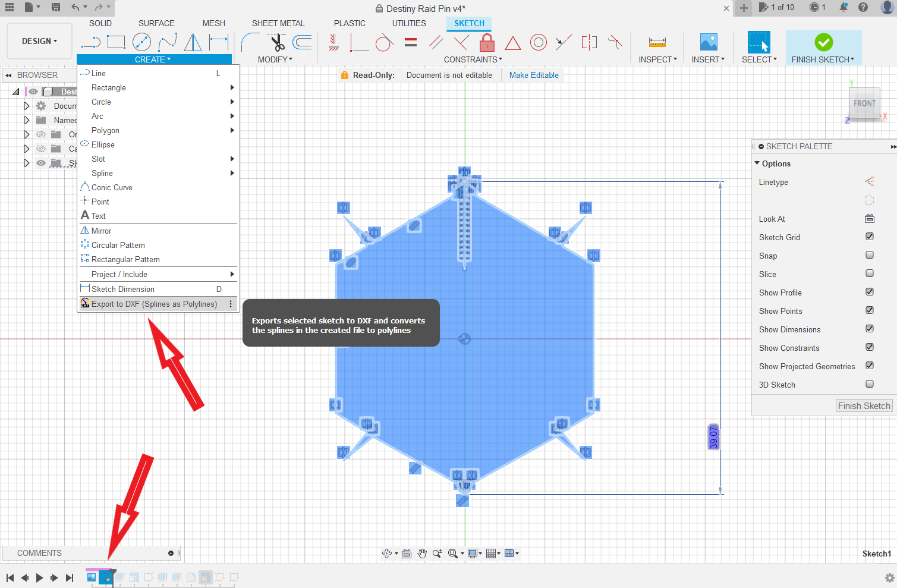
Task: Select the Parallel constraint tool
Action: 435,42
